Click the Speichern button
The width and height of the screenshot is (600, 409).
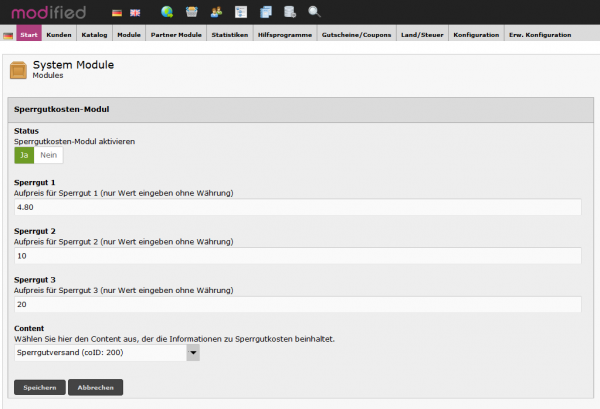pyautogui.click(x=40, y=387)
